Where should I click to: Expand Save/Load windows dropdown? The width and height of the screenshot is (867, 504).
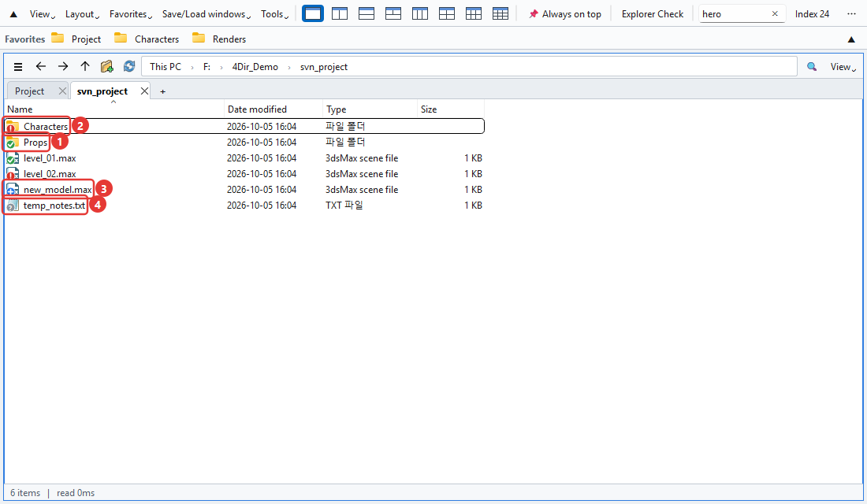[x=207, y=14]
